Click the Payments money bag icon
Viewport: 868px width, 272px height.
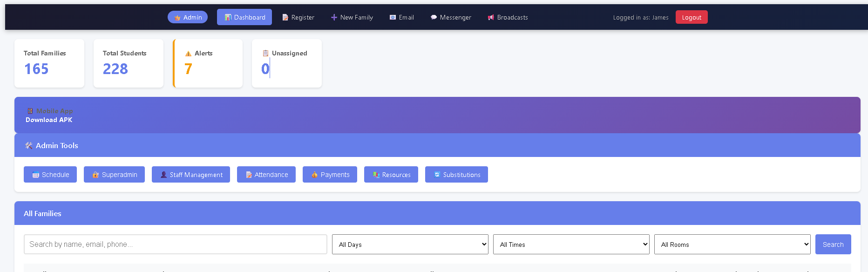[314, 175]
